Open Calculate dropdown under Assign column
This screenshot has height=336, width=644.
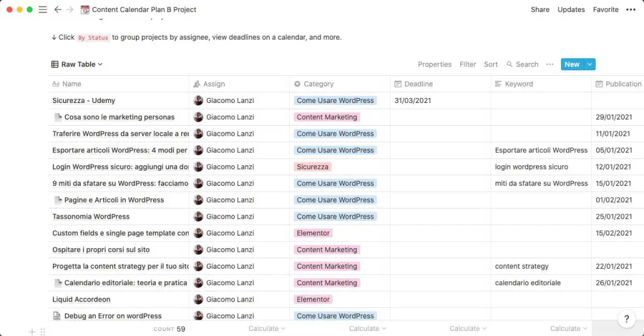[267, 328]
